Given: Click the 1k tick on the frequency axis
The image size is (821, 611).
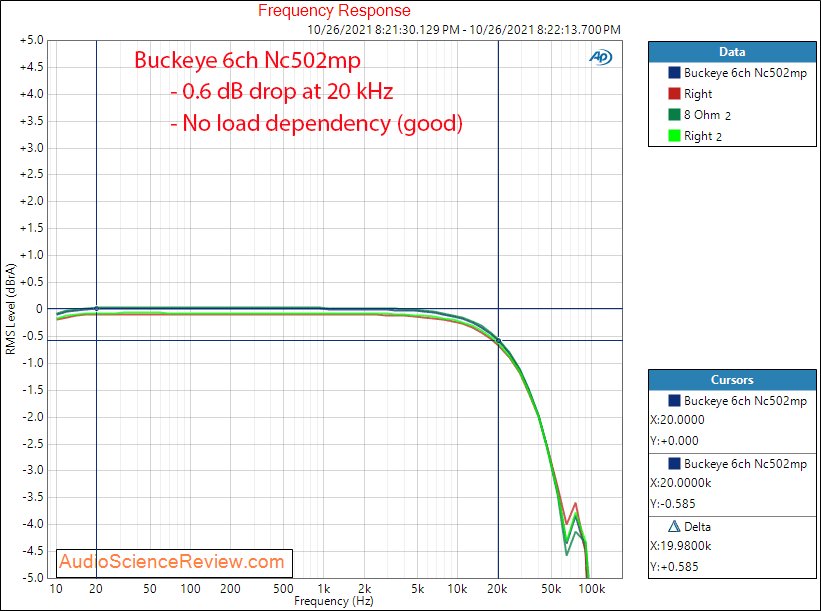Looking at the screenshot, I should pos(324,589).
